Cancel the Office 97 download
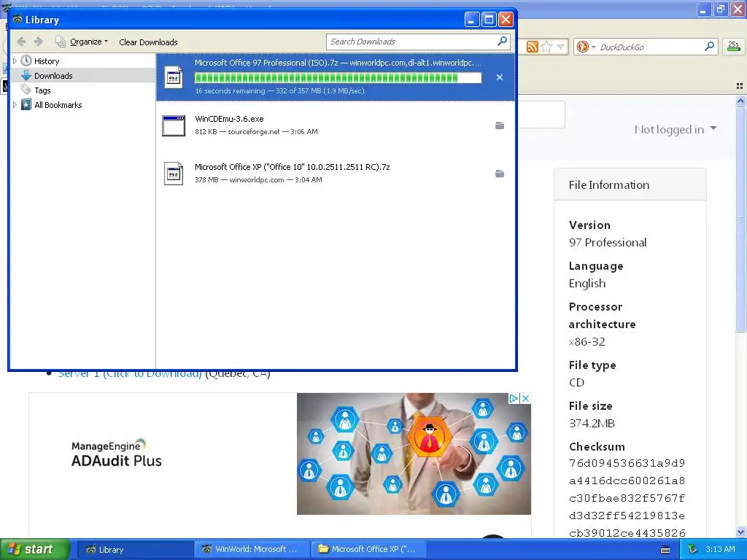747x560 pixels. tap(499, 77)
